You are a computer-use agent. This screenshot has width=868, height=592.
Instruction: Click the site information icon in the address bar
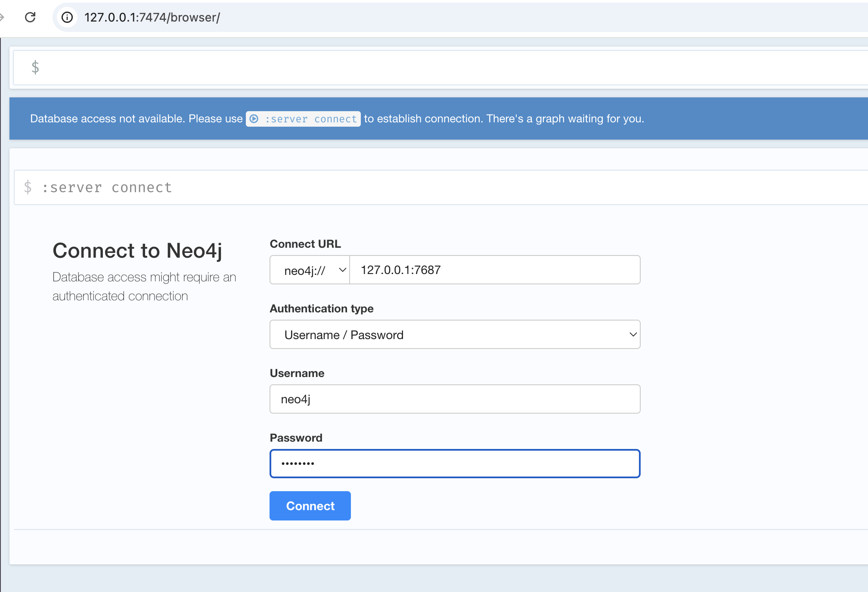pyautogui.click(x=67, y=18)
